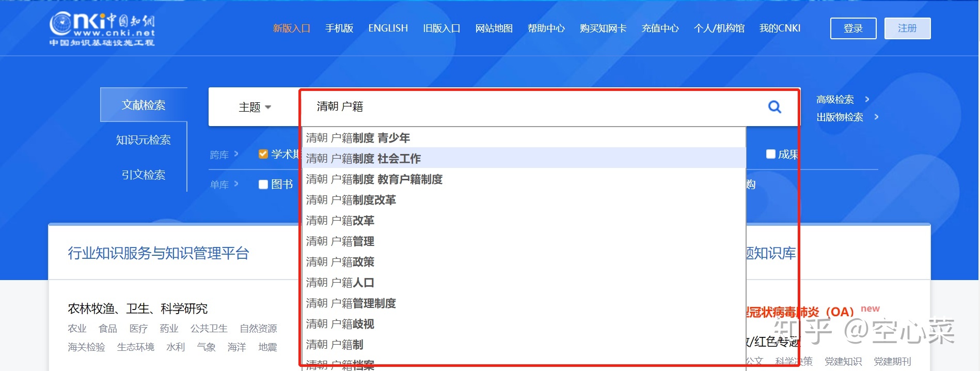This screenshot has height=371, width=980.
Task: Click the 登录 button
Action: [853, 28]
